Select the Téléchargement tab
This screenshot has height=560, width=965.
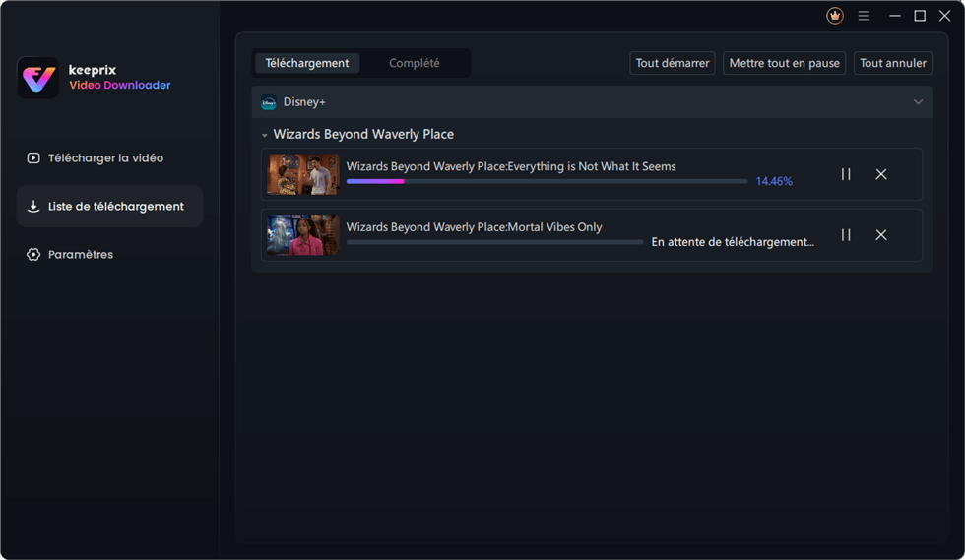click(x=307, y=63)
